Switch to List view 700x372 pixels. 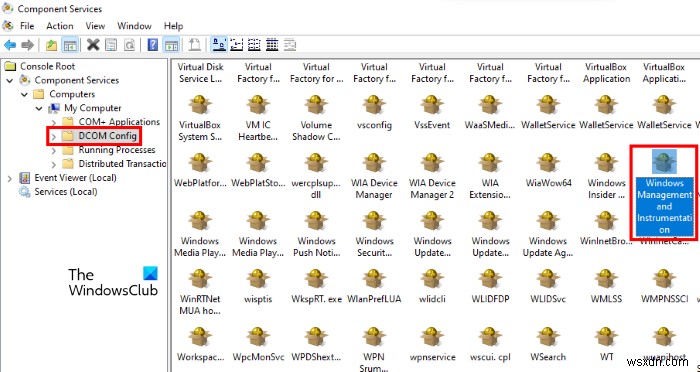pyautogui.click(x=254, y=45)
